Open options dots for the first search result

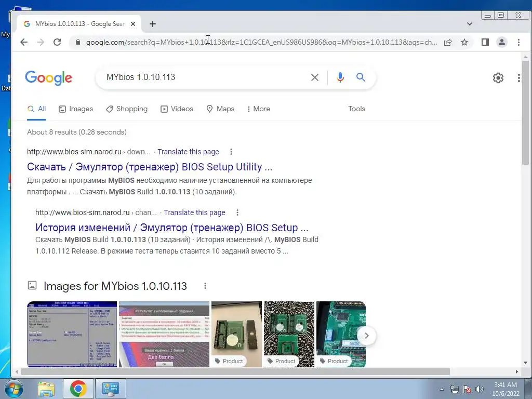[x=231, y=152]
